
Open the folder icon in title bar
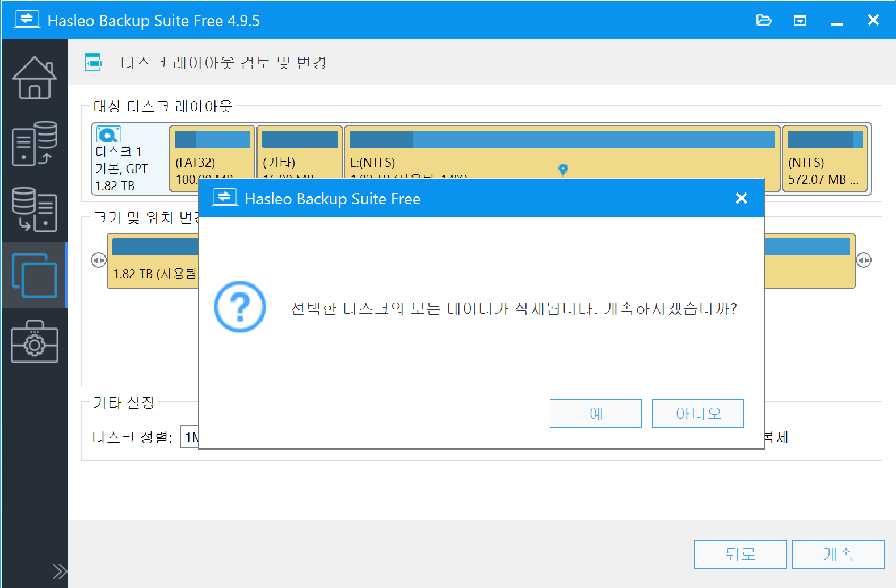coord(764,20)
